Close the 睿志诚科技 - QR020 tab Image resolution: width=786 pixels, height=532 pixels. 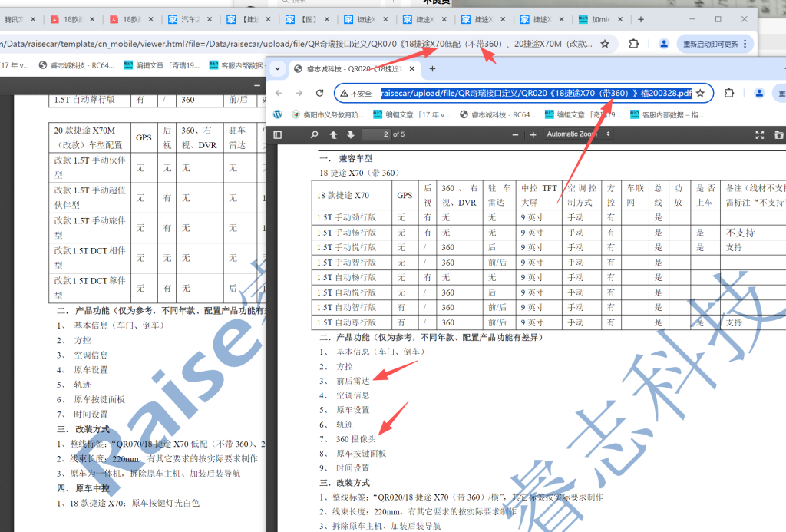pos(412,68)
